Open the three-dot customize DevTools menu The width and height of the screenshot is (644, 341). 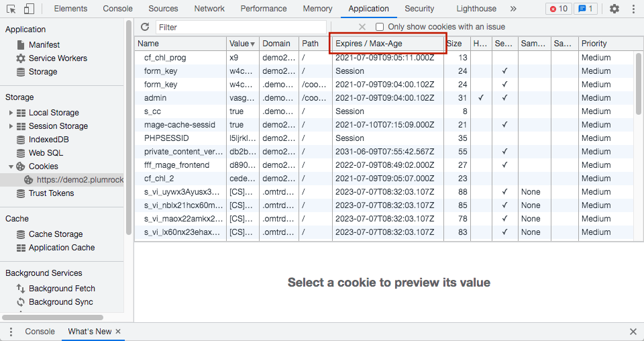coord(633,9)
